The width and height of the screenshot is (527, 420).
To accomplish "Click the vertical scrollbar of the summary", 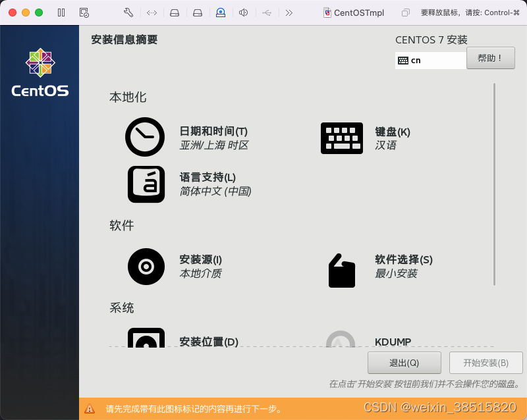I will click(495, 184).
